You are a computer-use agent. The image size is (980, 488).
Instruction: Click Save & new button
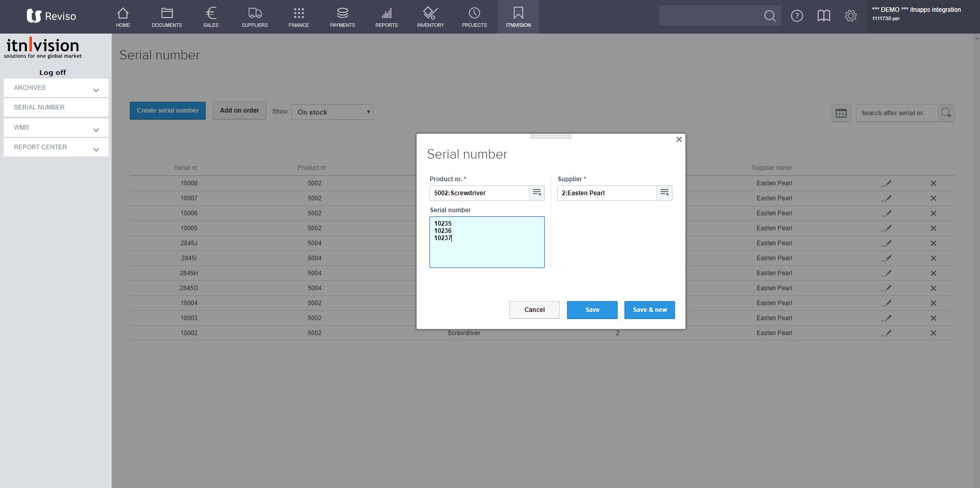point(649,310)
